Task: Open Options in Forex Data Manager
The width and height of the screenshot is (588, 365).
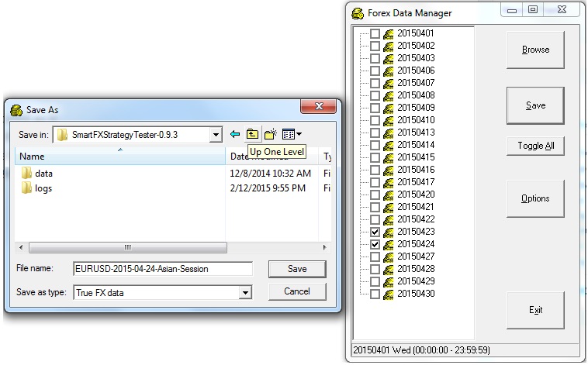Action: tap(535, 198)
